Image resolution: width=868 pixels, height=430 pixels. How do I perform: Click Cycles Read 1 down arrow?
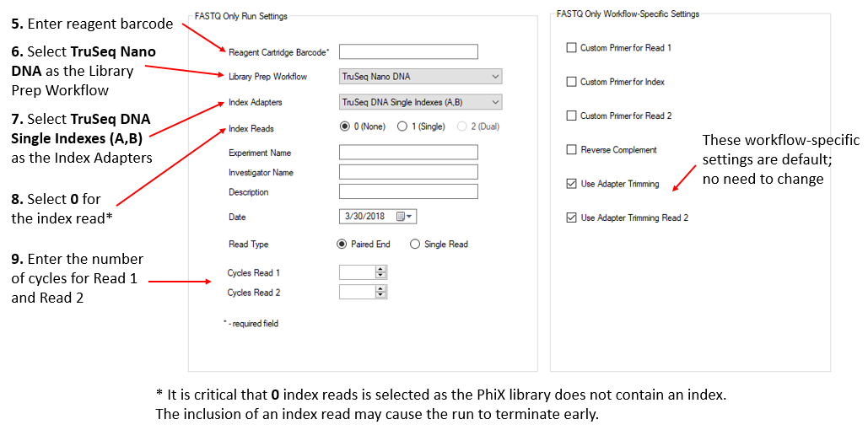click(381, 275)
